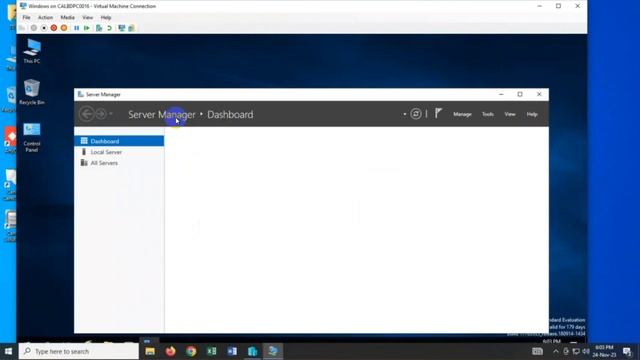
Task: Click the Ctrl+Alt+Delete toolbar icon
Action: coord(22,28)
